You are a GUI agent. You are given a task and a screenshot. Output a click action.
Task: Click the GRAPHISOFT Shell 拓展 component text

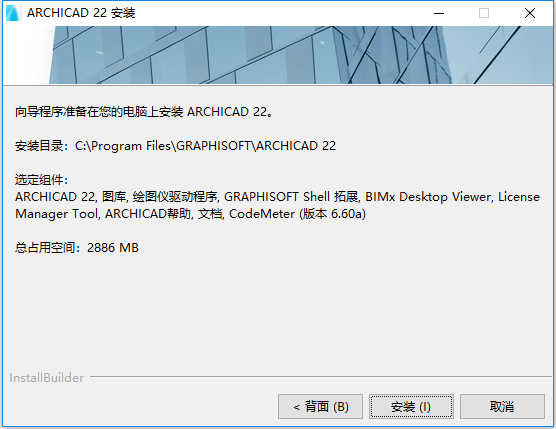(x=291, y=197)
